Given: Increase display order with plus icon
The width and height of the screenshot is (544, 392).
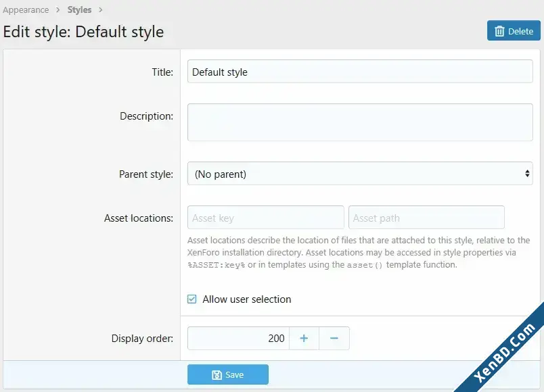Looking at the screenshot, I should (x=304, y=339).
